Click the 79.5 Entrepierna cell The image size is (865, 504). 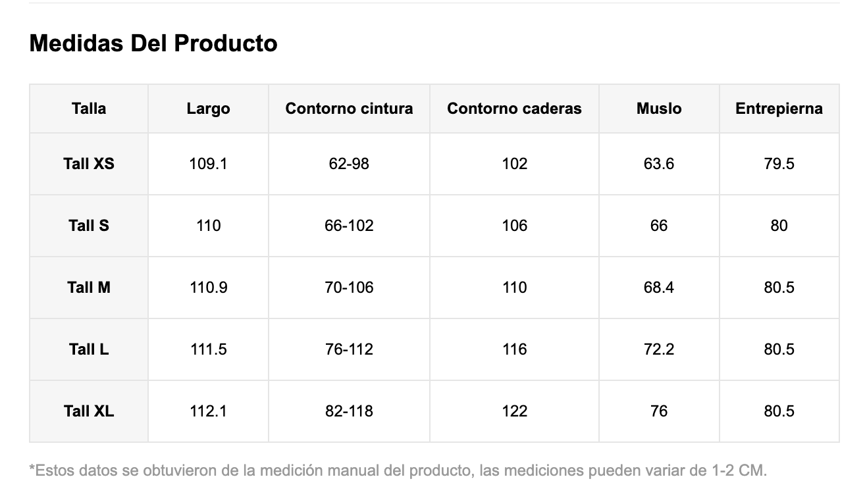pos(779,164)
